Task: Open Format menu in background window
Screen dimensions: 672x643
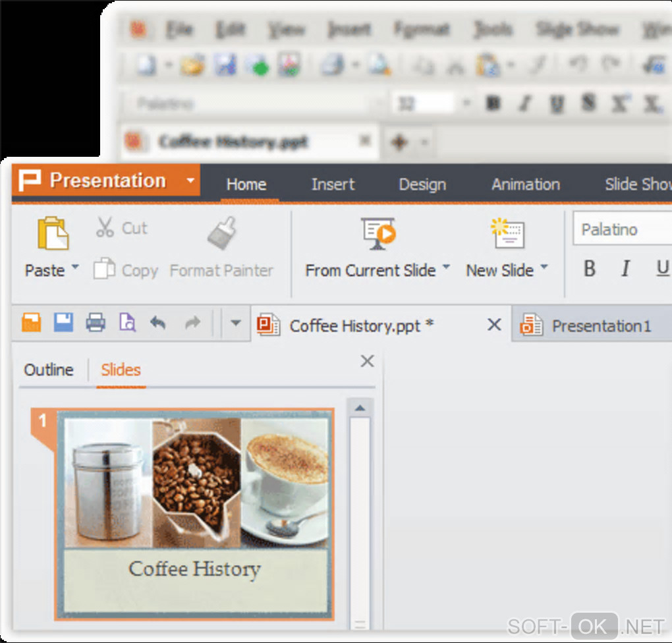Action: (x=422, y=30)
